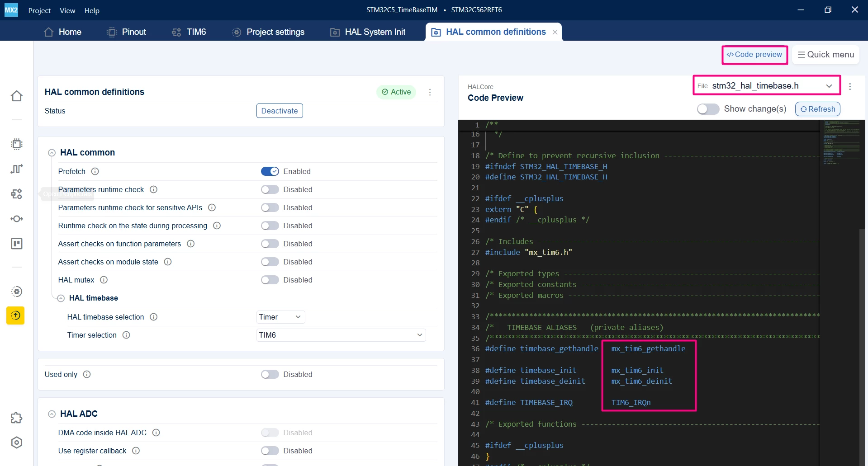Open the Help menu
The width and height of the screenshot is (868, 466).
coord(92,10)
